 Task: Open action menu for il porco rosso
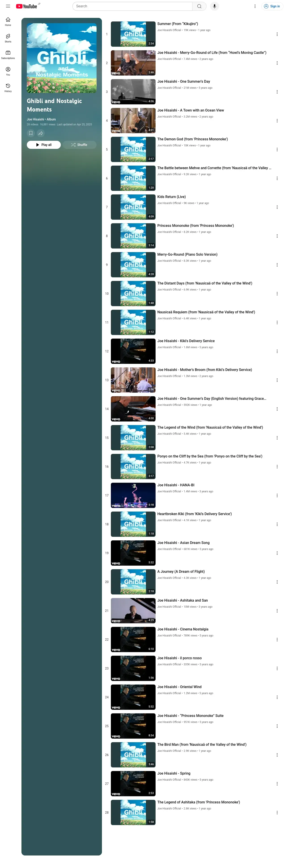(277, 668)
